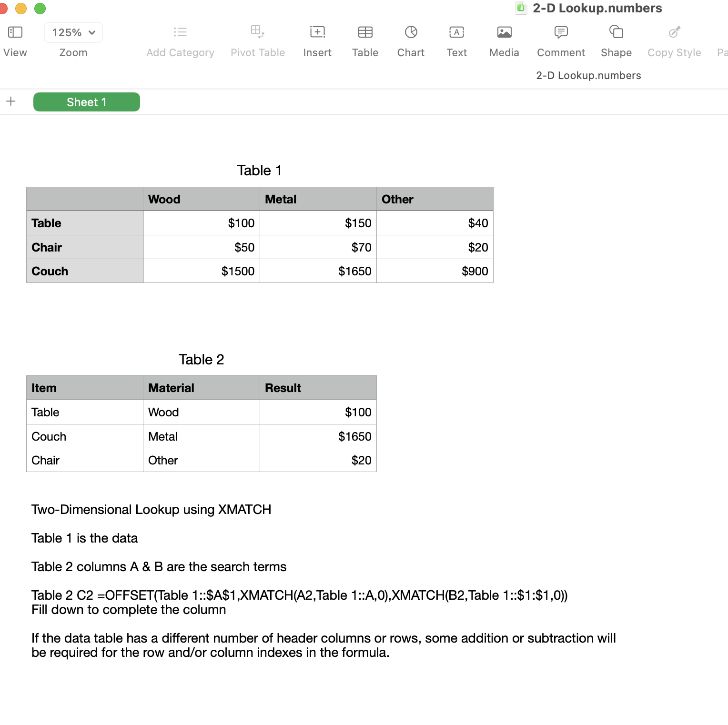Open the Insert menu from the toolbar
This screenshot has height=725, width=728.
(x=317, y=40)
